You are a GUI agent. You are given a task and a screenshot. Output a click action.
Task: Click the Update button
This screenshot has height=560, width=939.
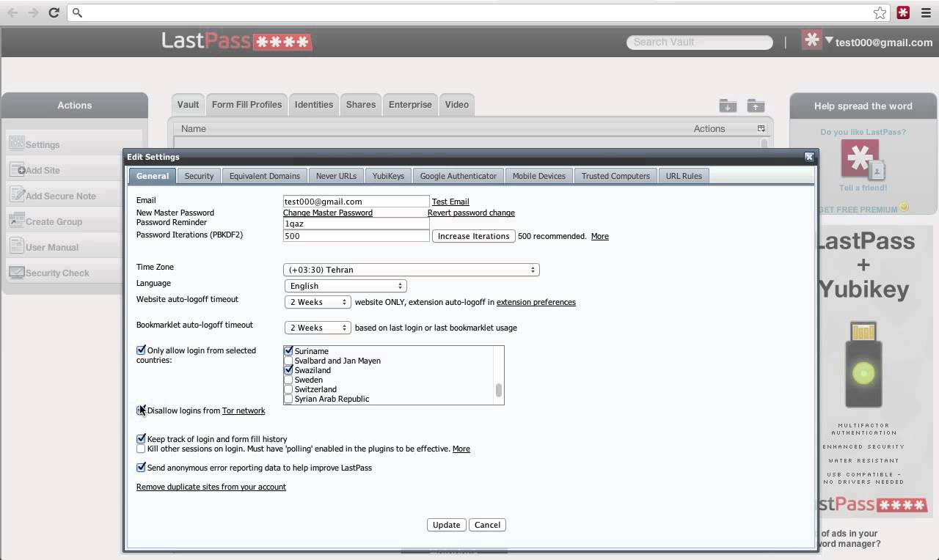pyautogui.click(x=446, y=525)
